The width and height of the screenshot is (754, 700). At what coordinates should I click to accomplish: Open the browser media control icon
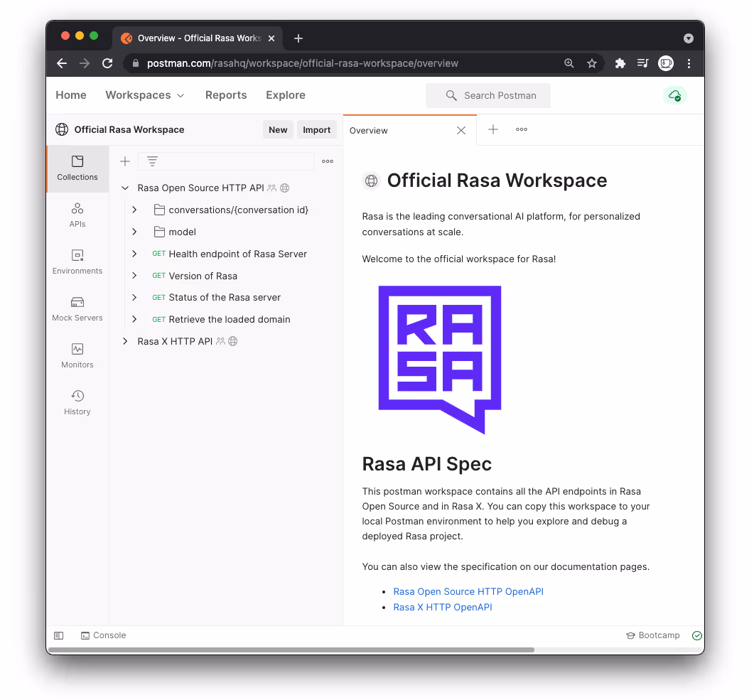coord(643,63)
